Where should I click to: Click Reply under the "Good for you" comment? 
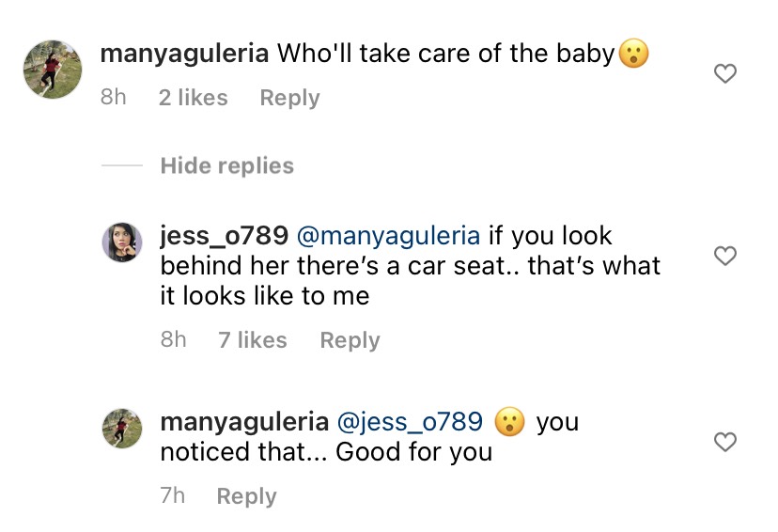246,496
